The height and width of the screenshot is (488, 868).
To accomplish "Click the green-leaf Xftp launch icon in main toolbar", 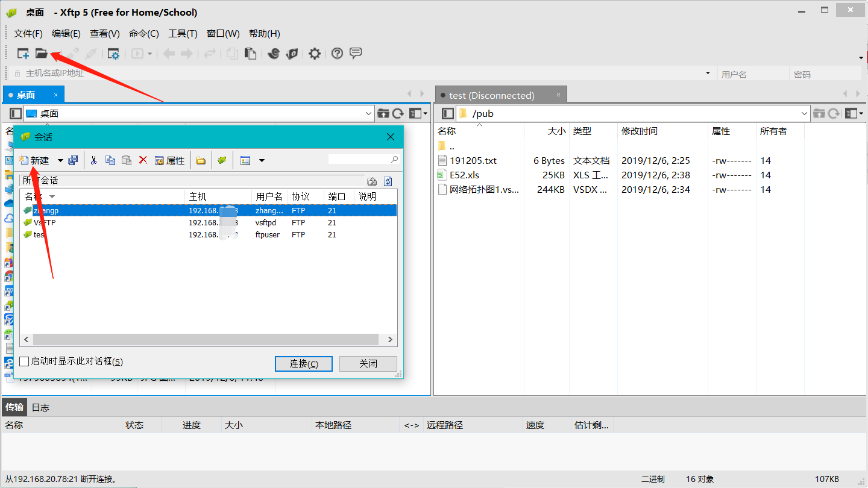I will pyautogui.click(x=292, y=54).
